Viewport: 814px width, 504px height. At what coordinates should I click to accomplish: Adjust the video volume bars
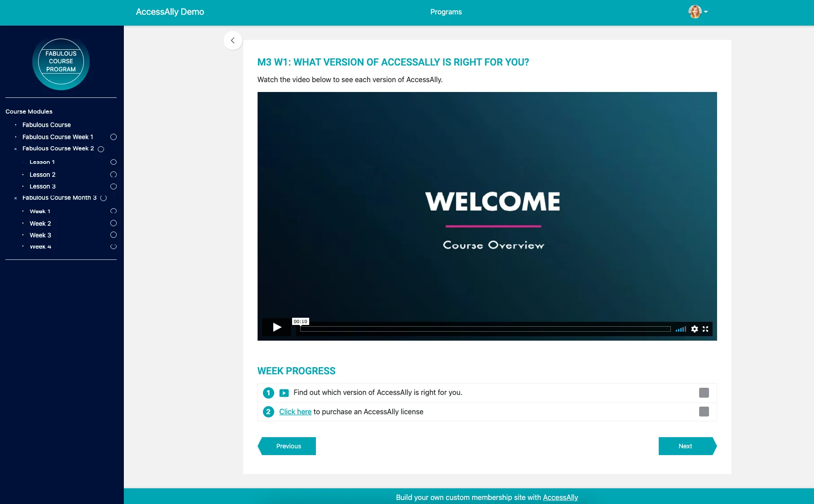coord(681,329)
